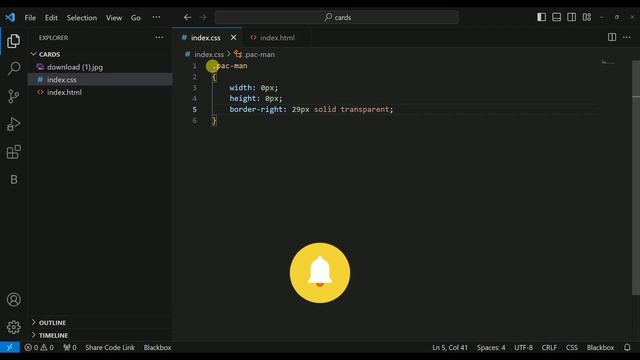Open the Customize Layout icon

pos(587,17)
